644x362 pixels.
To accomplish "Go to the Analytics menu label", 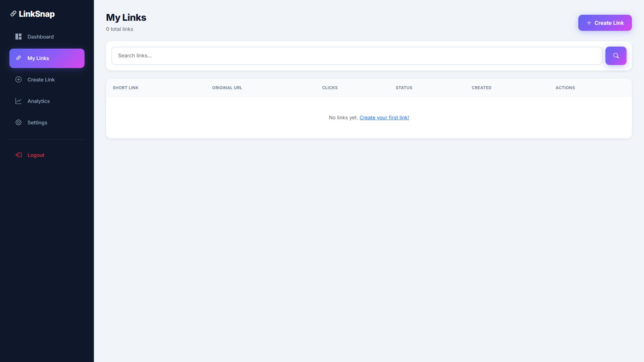I will click(39, 101).
